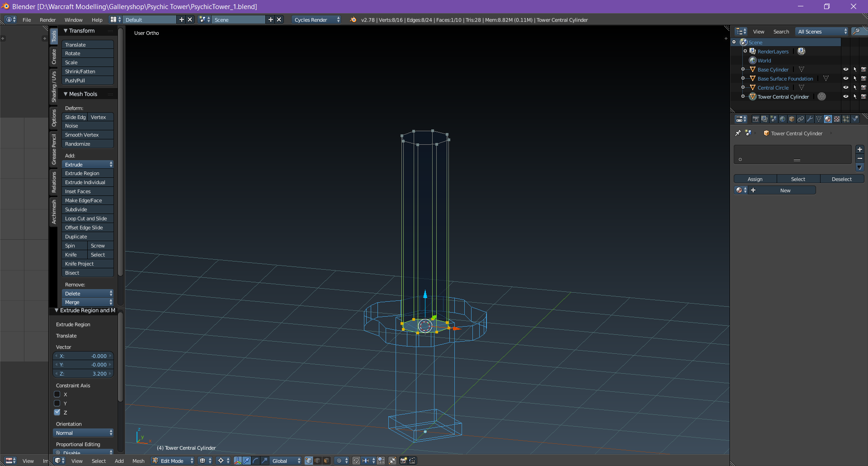
Task: Enable the X constraint axis checkbox
Action: point(57,395)
